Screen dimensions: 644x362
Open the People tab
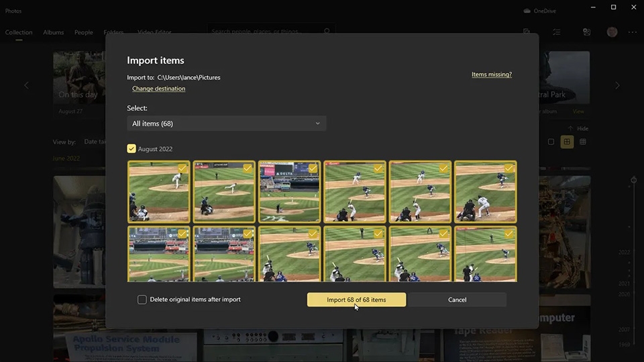click(84, 32)
